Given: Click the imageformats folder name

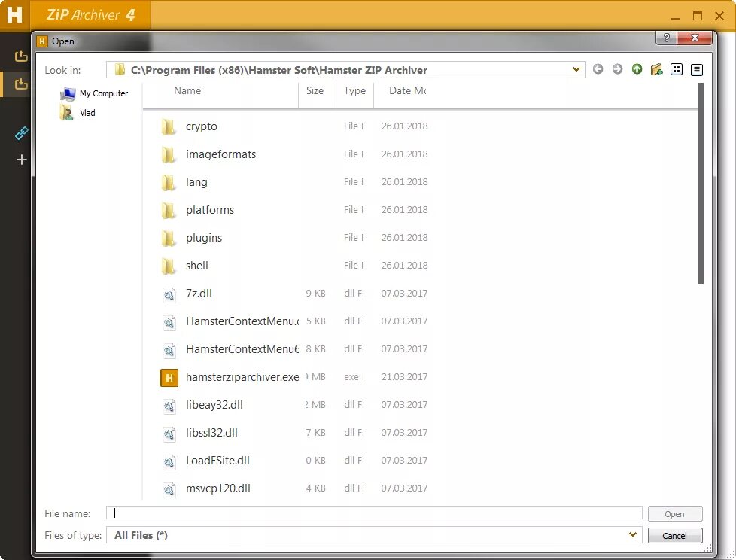Looking at the screenshot, I should (x=220, y=154).
